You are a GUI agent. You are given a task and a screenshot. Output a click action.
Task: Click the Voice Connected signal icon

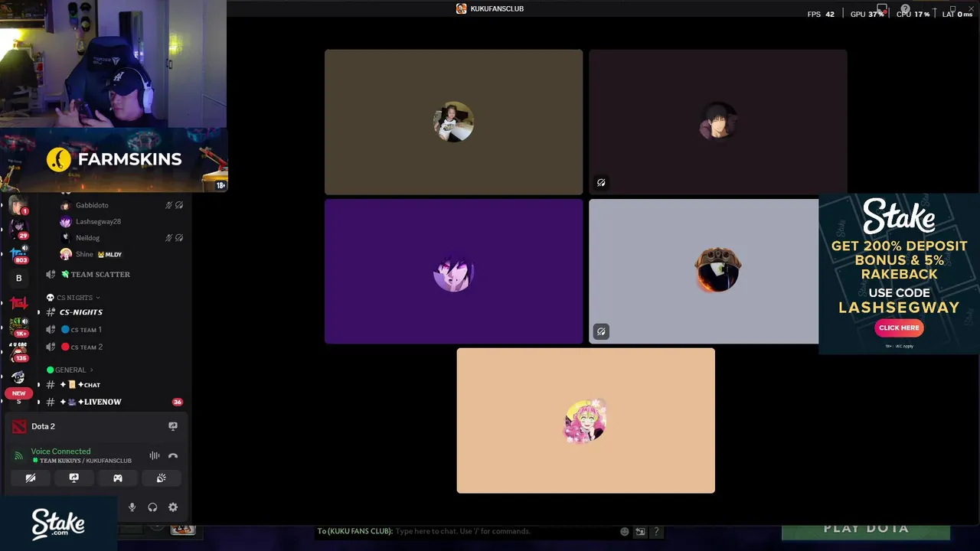point(18,455)
